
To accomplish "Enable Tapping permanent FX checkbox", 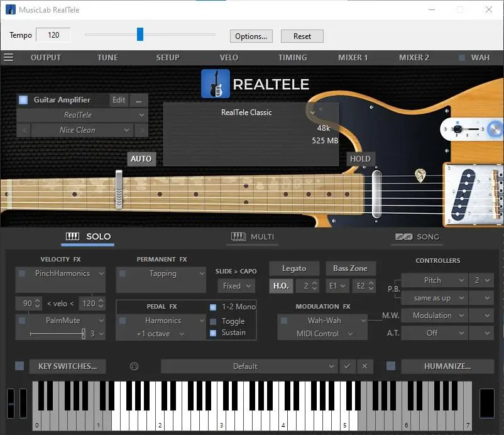I will click(123, 273).
